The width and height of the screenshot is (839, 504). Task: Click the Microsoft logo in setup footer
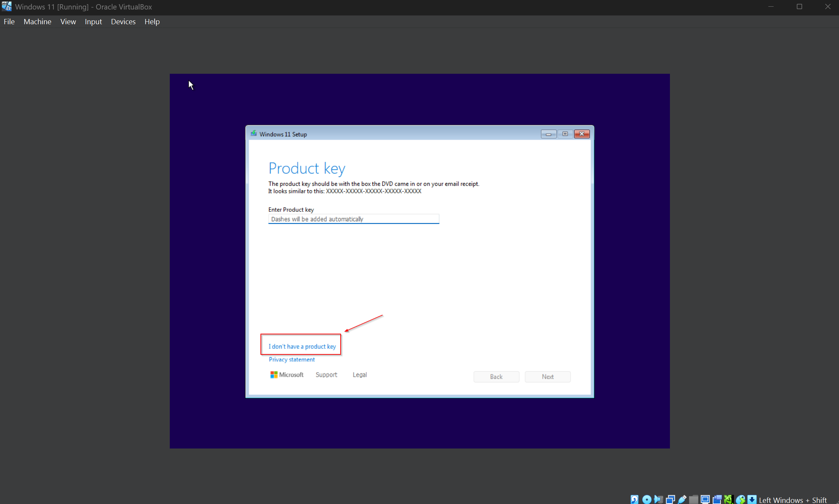pyautogui.click(x=287, y=375)
